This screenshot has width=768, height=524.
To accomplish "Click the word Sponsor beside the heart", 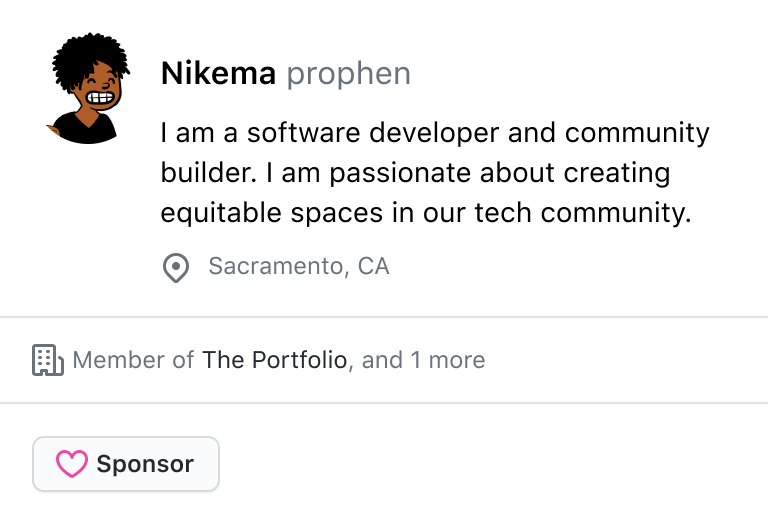I will point(145,464).
